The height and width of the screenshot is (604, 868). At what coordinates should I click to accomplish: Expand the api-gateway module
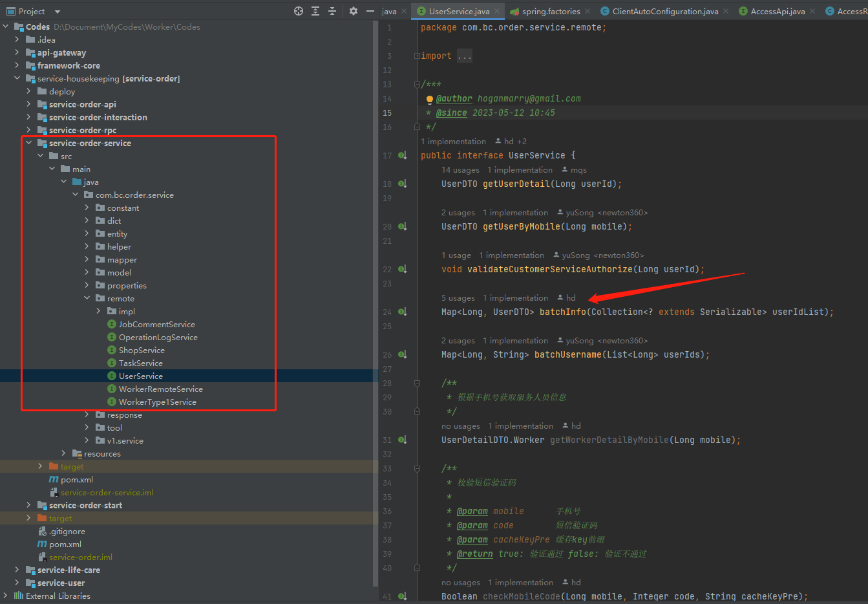(17, 52)
